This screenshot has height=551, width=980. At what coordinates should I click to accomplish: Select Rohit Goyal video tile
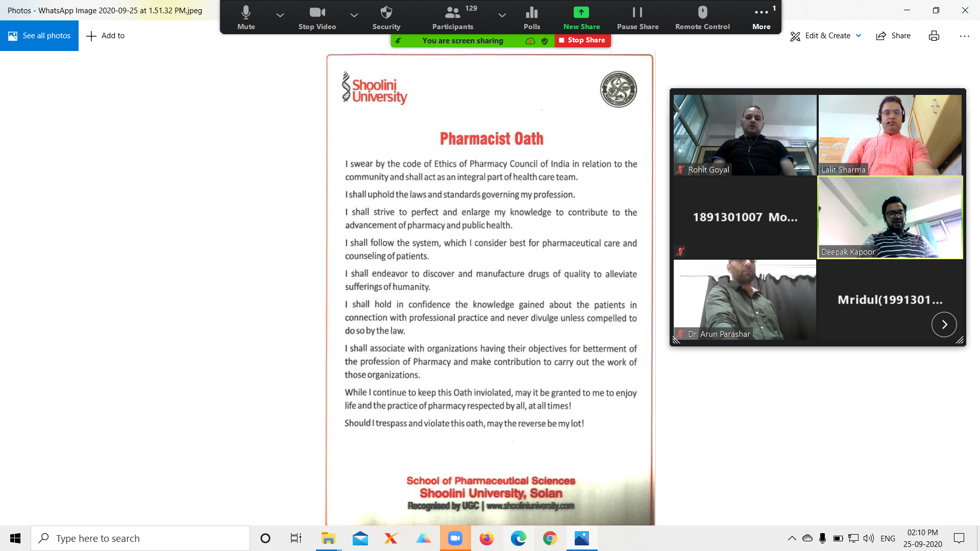coord(745,135)
